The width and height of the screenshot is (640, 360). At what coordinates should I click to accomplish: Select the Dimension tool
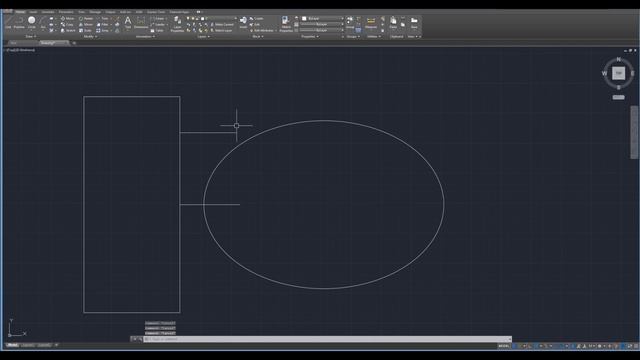tap(141, 22)
